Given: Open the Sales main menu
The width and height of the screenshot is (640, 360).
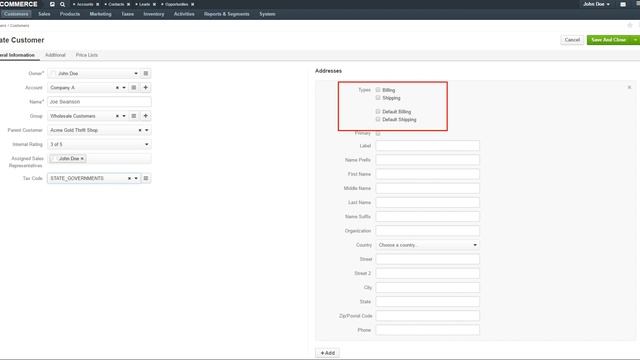Looking at the screenshot, I should [44, 14].
